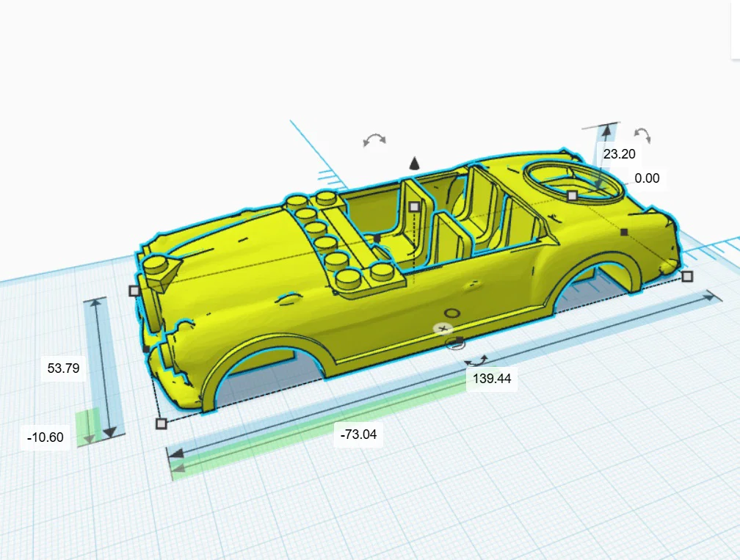Click the small hollow circle marker on the door
740x560 pixels.
452,313
